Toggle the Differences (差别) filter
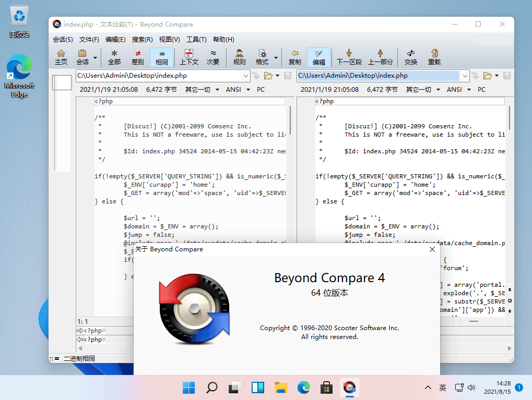This screenshot has width=532, height=400. (x=138, y=57)
